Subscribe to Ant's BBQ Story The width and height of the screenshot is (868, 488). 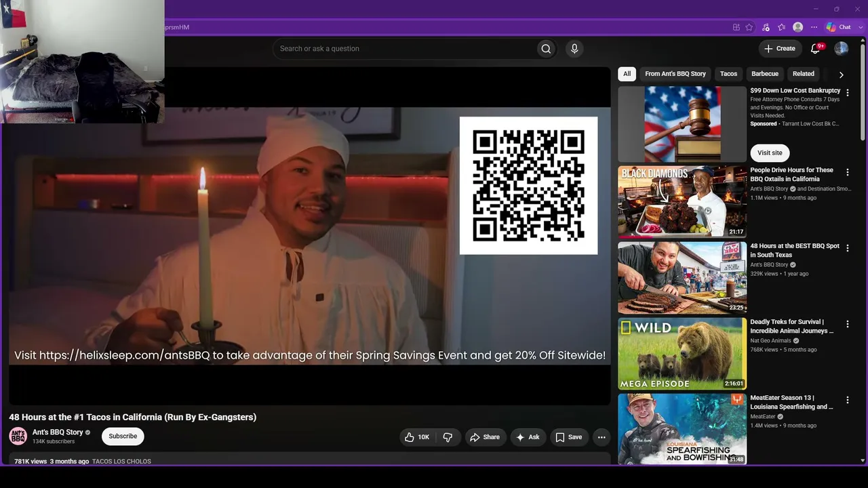point(123,436)
